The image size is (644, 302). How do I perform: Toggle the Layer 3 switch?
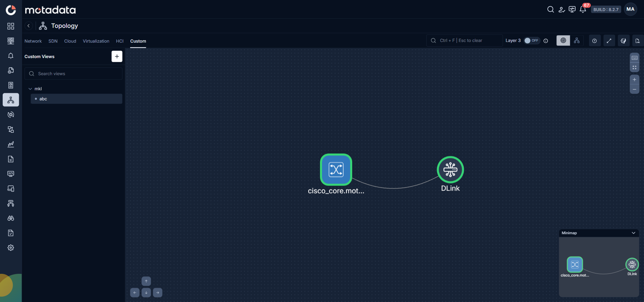(532, 41)
